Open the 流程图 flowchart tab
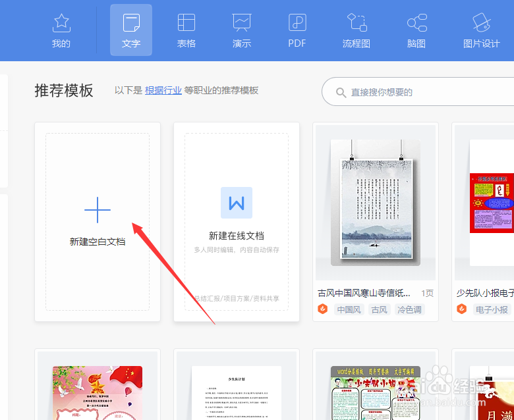This screenshot has width=514, height=420. pyautogui.click(x=357, y=30)
